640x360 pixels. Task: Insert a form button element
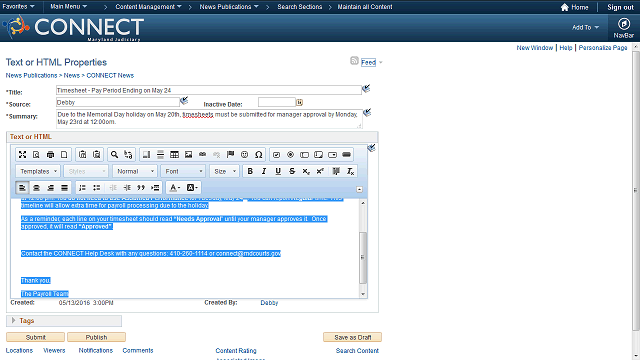point(346,155)
